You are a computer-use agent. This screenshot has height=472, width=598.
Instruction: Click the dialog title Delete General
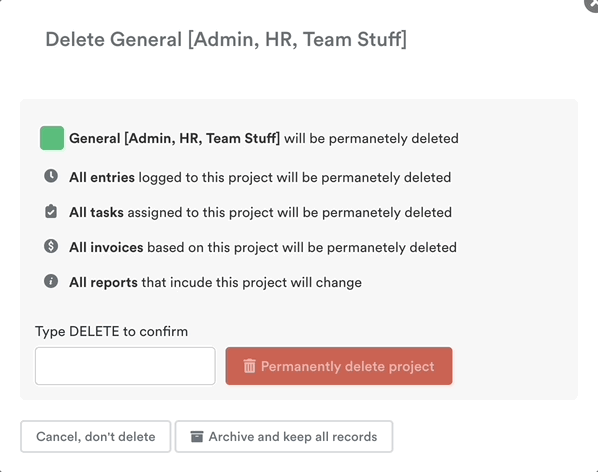(x=226, y=40)
